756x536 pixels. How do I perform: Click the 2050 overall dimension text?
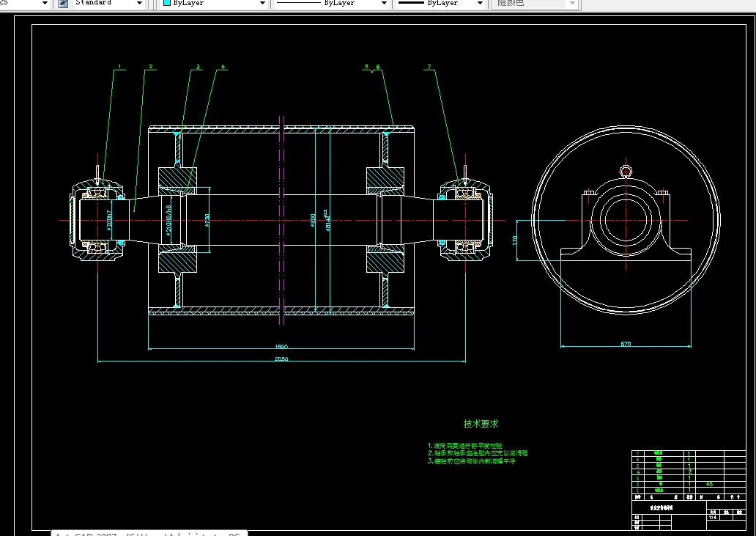281,359
